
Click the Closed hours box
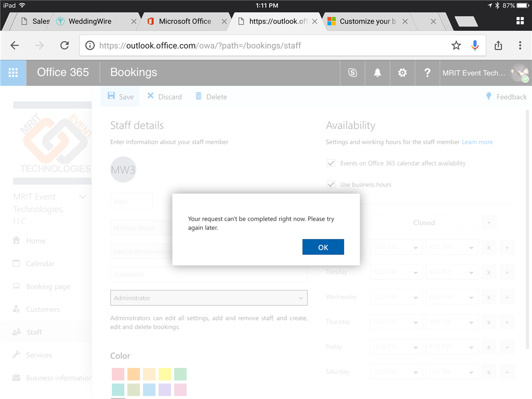click(x=424, y=222)
